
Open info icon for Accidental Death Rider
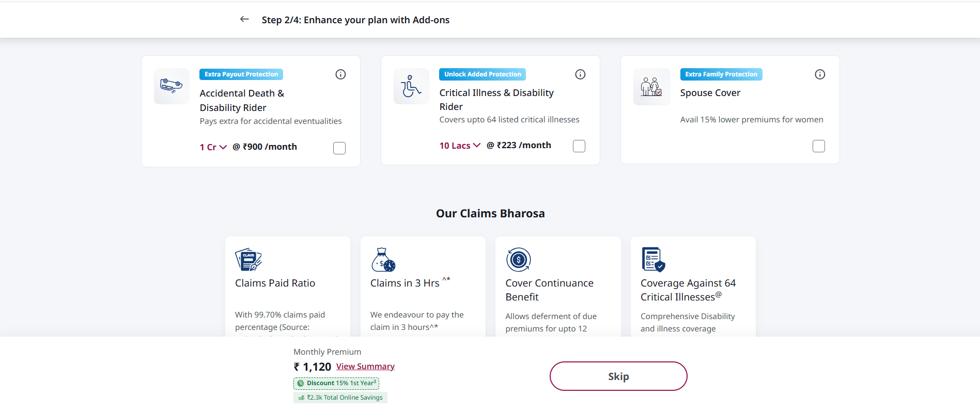click(340, 74)
